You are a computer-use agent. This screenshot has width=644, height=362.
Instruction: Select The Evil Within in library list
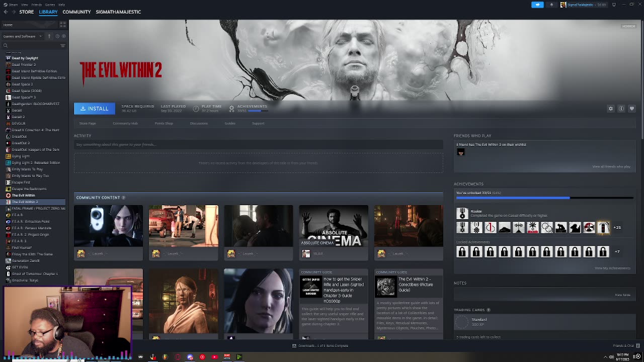pos(23,195)
